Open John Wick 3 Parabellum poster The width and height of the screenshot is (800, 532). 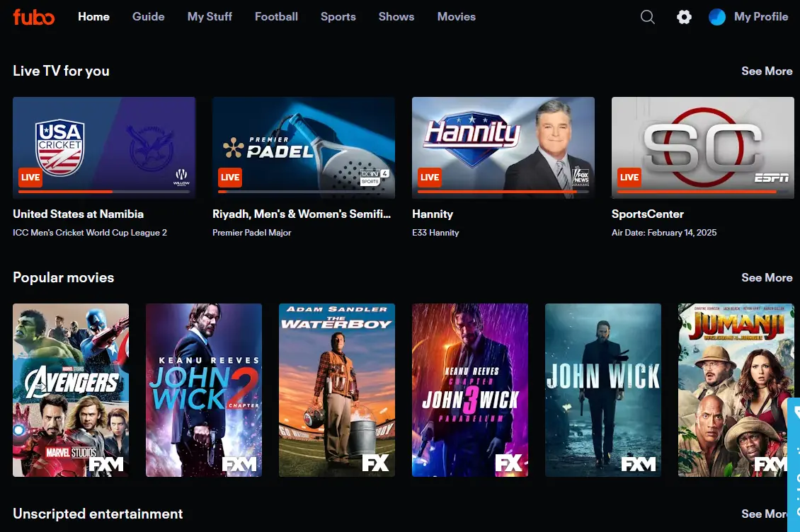[470, 391]
